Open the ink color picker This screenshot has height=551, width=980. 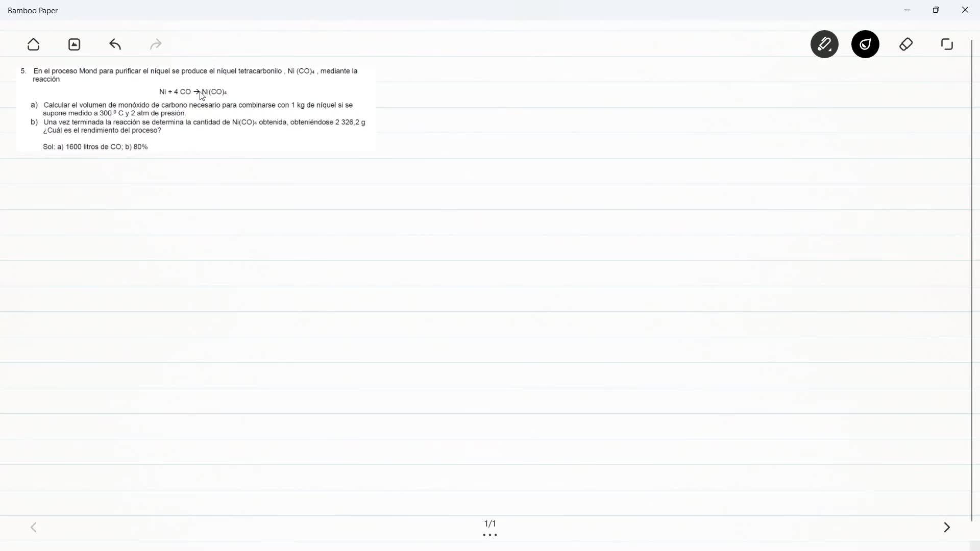pos(865,44)
